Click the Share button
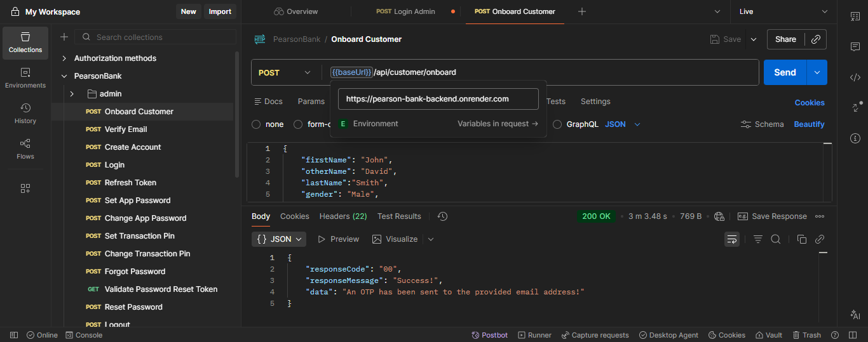868x342 pixels. (785, 39)
